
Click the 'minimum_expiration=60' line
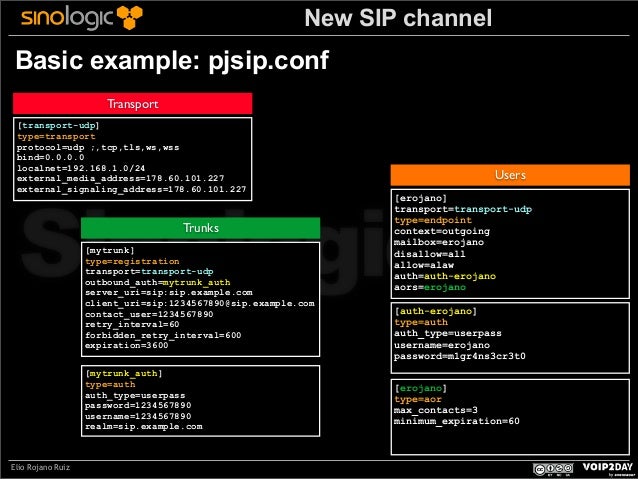457,421
